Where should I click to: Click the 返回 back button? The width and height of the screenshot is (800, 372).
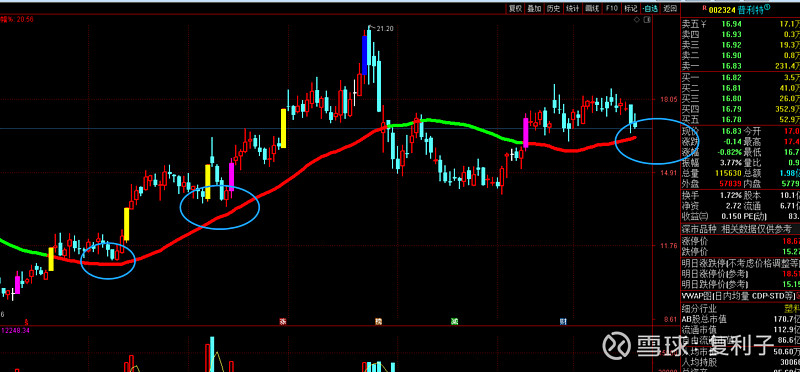[x=670, y=8]
